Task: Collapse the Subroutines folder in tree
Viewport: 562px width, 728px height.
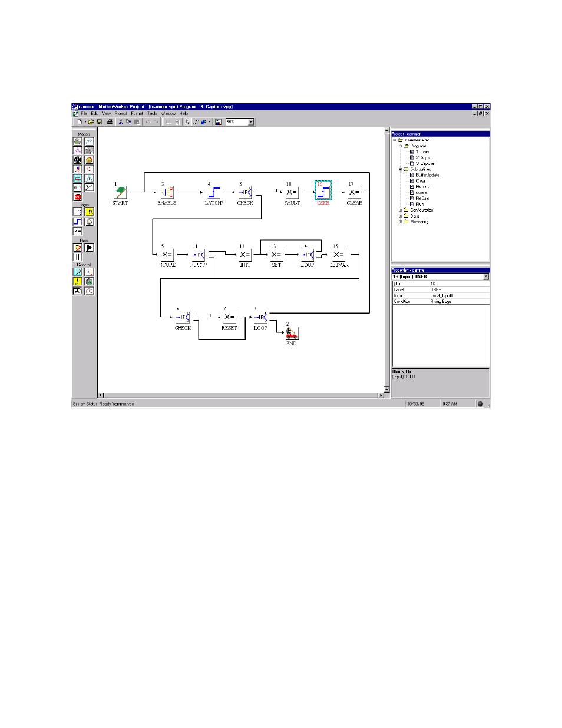Action: point(401,170)
